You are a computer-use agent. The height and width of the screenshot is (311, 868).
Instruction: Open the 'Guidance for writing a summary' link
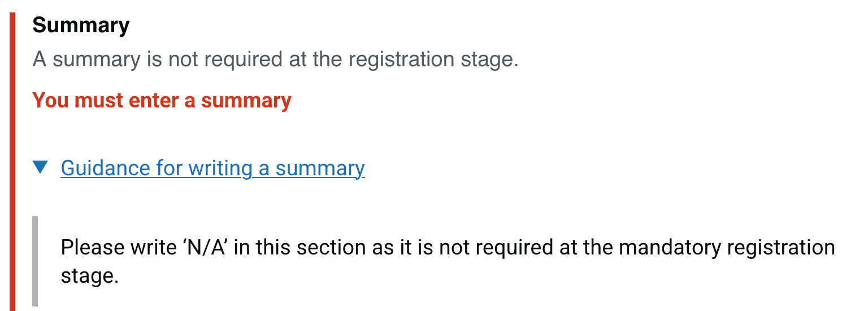[212, 169]
